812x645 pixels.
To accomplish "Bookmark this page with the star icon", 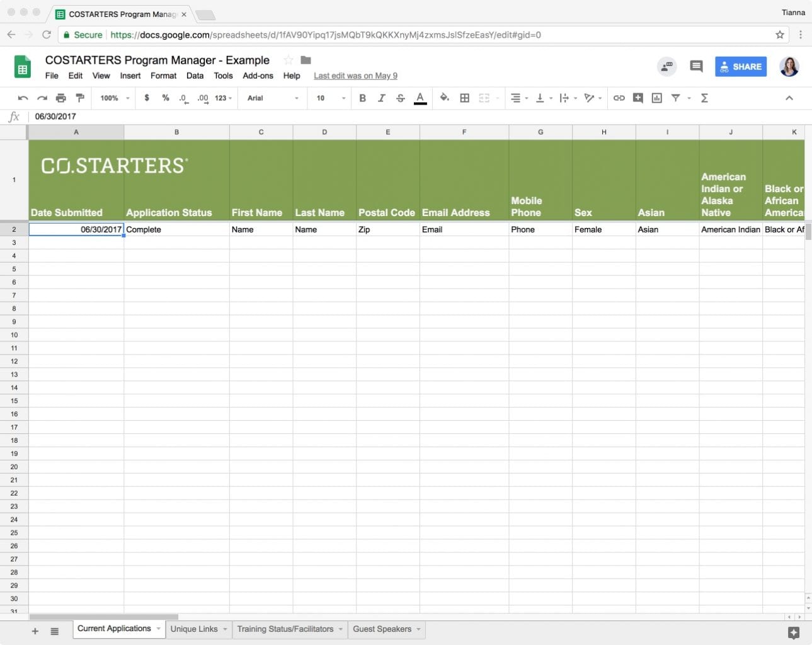I will tap(780, 35).
